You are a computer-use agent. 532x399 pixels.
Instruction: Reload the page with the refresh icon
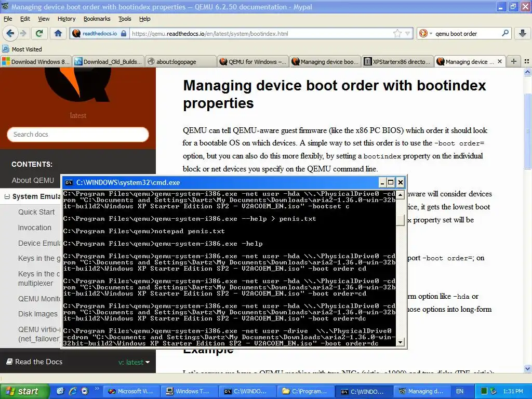(x=39, y=33)
